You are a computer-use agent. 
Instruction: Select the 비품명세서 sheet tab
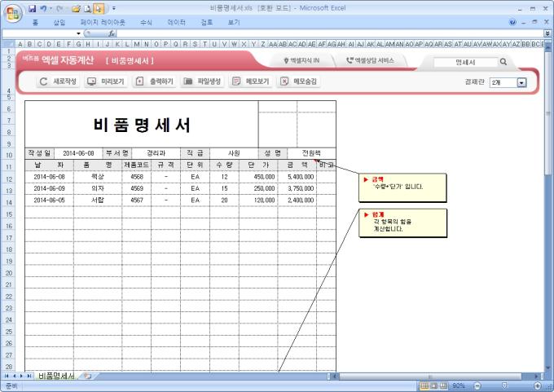click(x=56, y=376)
